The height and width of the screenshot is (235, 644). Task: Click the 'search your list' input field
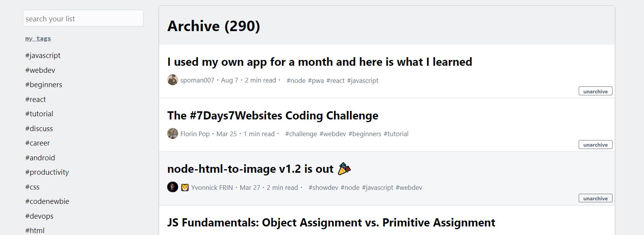(83, 18)
